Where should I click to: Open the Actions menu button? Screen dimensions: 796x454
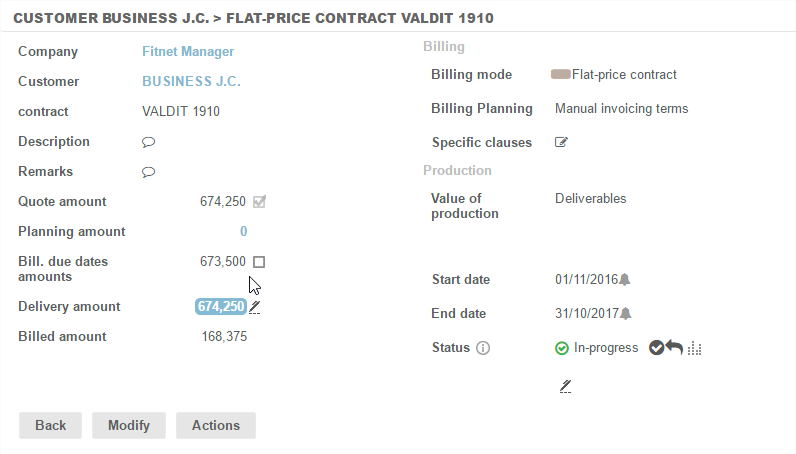[216, 425]
